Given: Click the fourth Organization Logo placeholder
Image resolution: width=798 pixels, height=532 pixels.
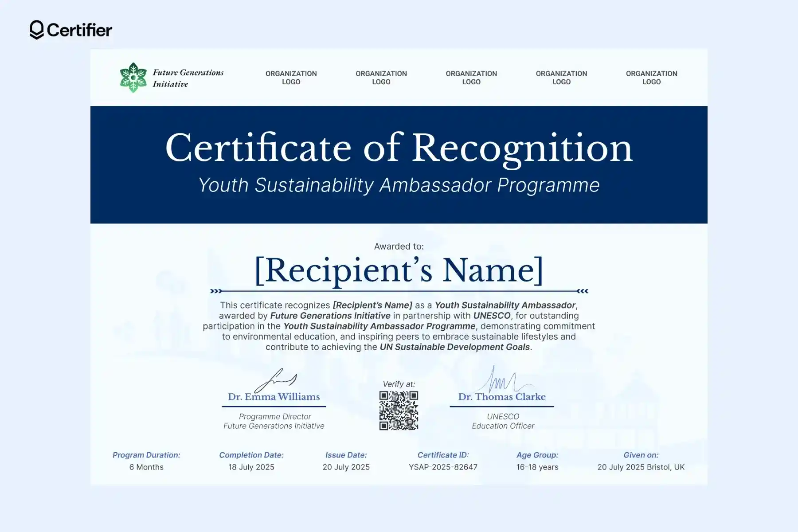Looking at the screenshot, I should point(561,77).
